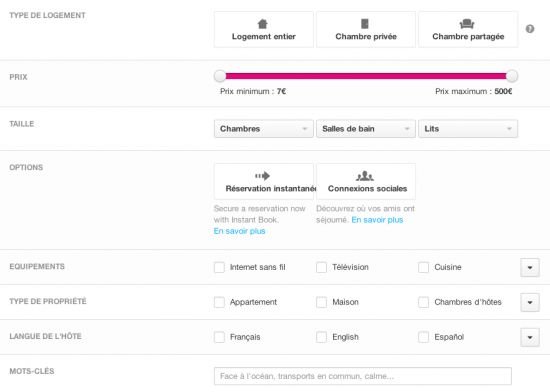This screenshot has height=392, width=550.
Task: Open the Chambres dropdown
Action: 264,129
